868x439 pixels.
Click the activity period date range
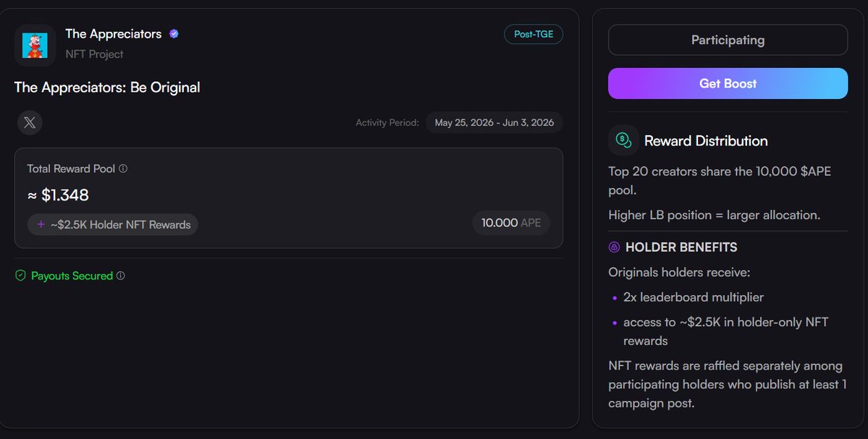click(x=494, y=123)
